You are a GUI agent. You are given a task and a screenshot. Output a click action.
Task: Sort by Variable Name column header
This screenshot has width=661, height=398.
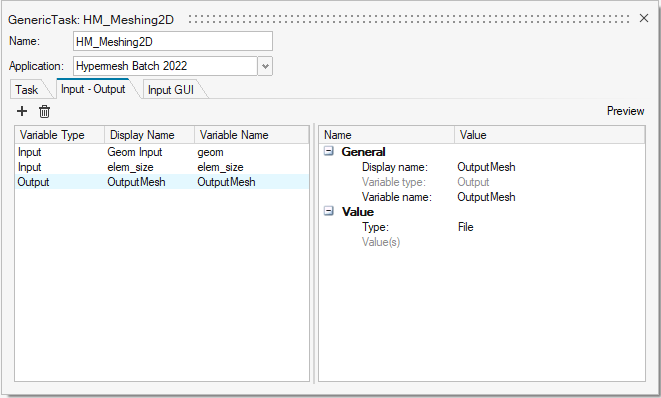252,135
